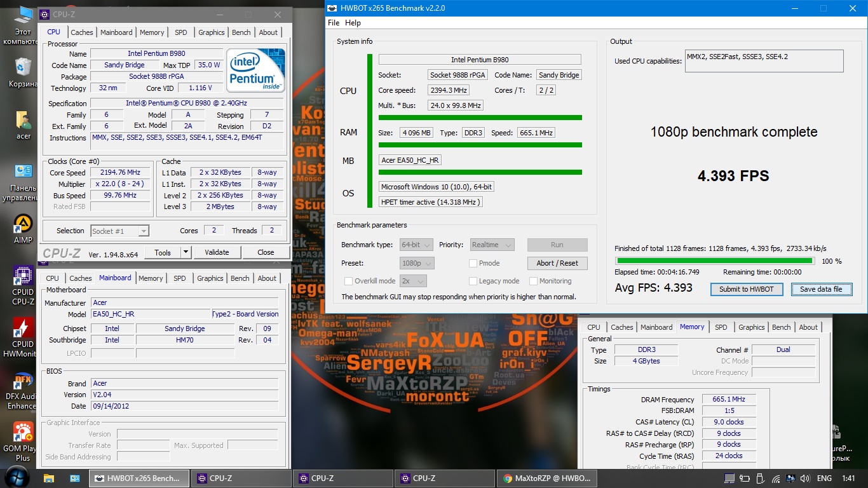Click the Validate button in CPU-Z
Screen dimensions: 868x488
pos(217,252)
